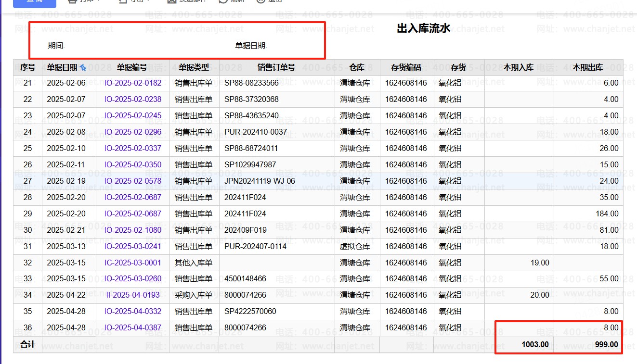Click the 1003.00 total inbound cell
The height and width of the screenshot is (364, 637).
click(x=535, y=344)
